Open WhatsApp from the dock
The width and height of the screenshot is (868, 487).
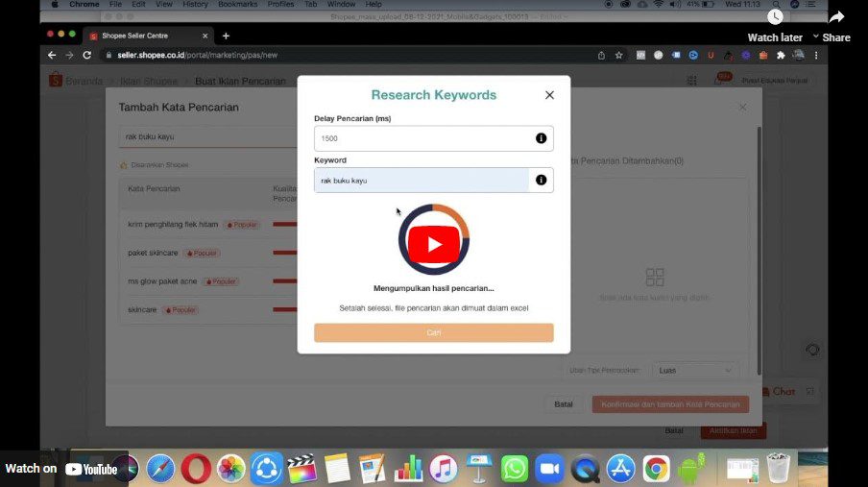click(x=515, y=469)
